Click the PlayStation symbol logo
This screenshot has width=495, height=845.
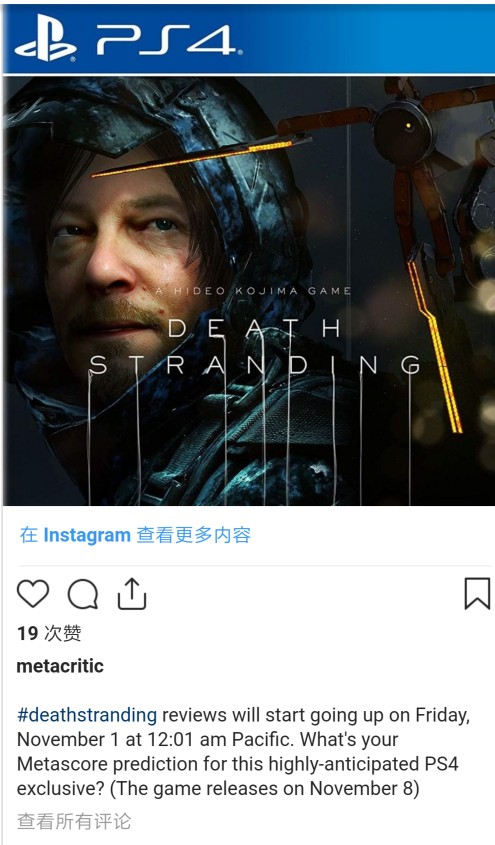(x=45, y=40)
